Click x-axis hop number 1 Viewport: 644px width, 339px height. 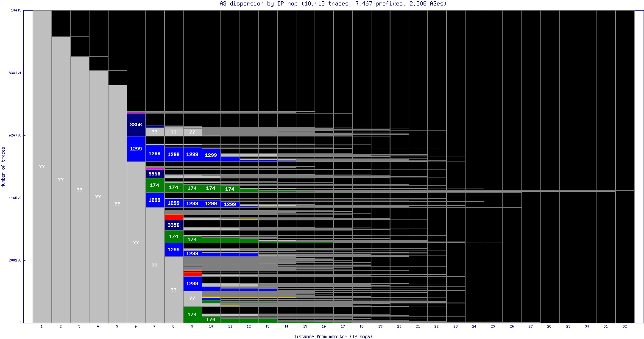click(42, 327)
